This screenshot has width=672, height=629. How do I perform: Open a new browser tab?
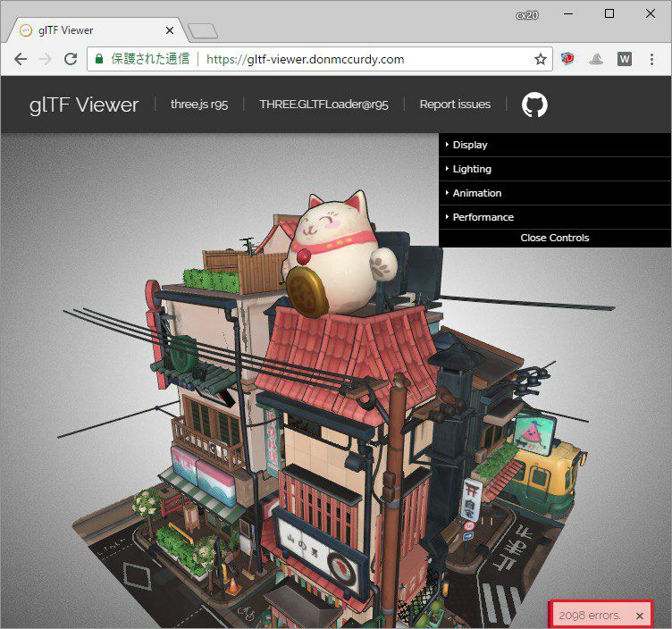coord(203,31)
